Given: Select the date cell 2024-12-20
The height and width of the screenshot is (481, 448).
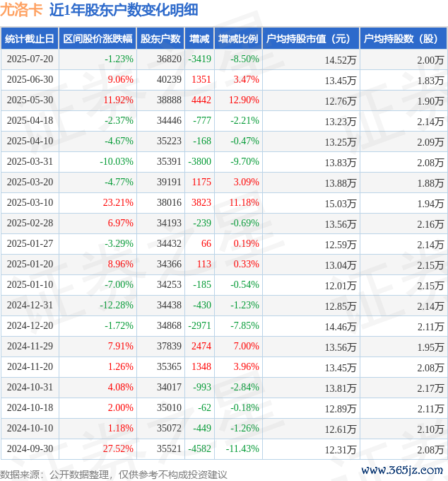Looking at the screenshot, I should (x=30, y=325).
